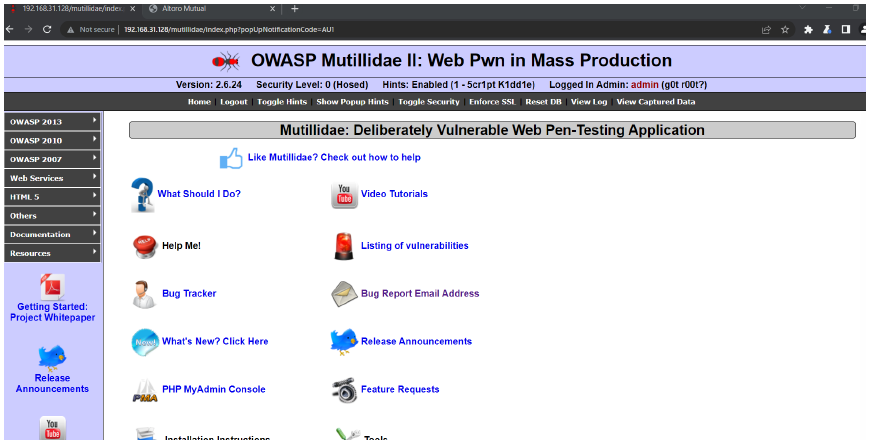Open the Feature Requests link
This screenshot has width=870, height=444.
(x=400, y=389)
